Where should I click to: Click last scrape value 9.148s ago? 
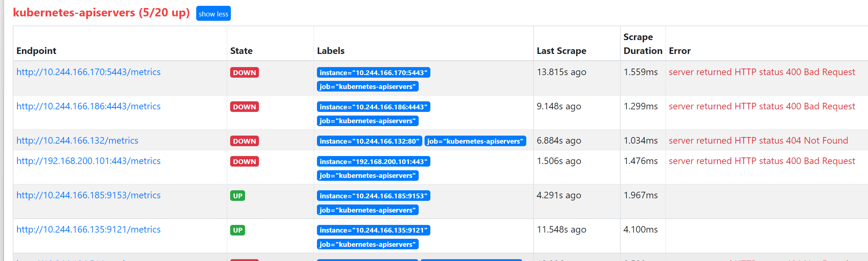tap(559, 106)
